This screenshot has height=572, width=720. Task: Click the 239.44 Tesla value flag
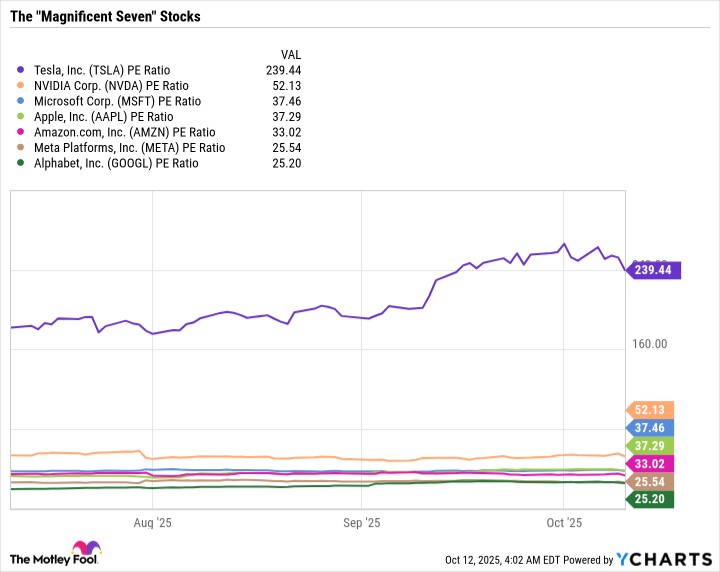tap(654, 270)
